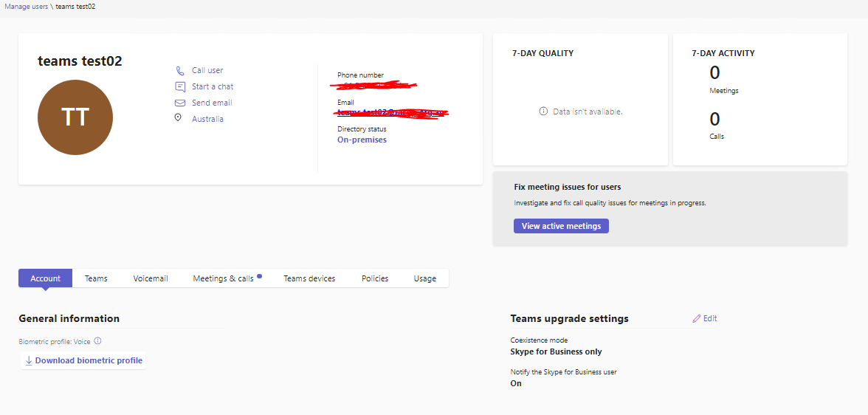The height and width of the screenshot is (415, 868).
Task: Click the phone icon beside Call user
Action: [179, 70]
